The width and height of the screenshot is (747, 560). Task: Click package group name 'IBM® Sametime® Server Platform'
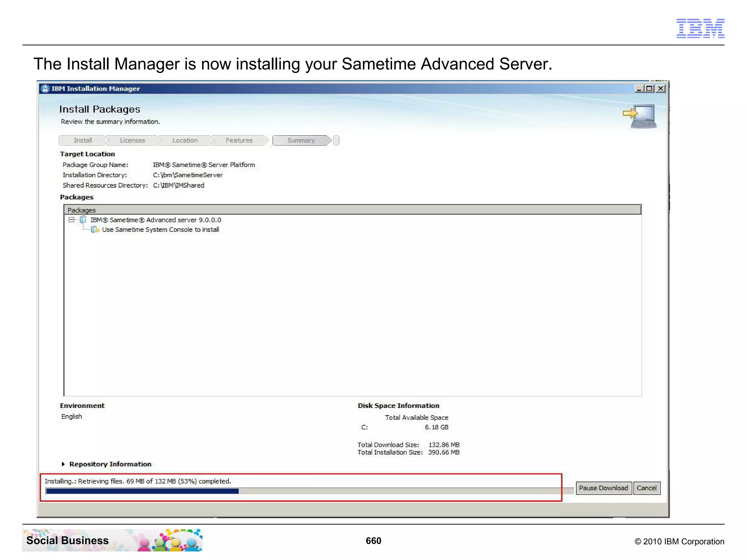204,165
